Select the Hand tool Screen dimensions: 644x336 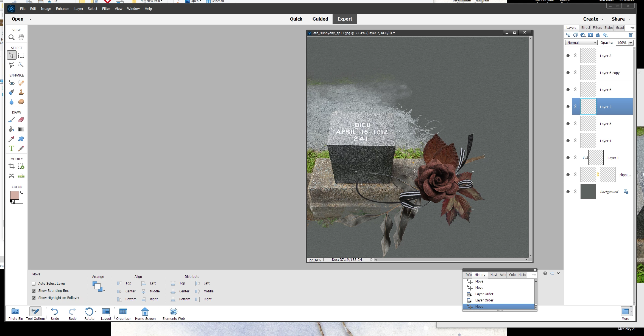[21, 37]
